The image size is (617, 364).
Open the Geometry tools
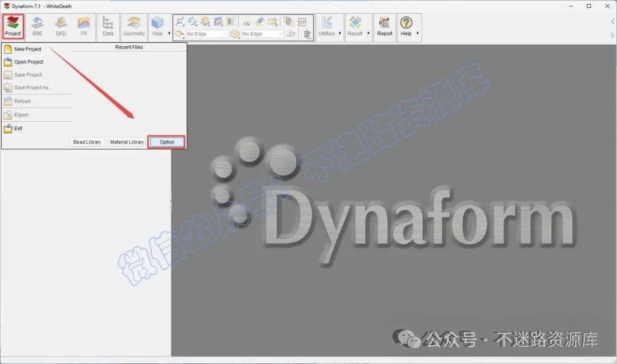[134, 26]
